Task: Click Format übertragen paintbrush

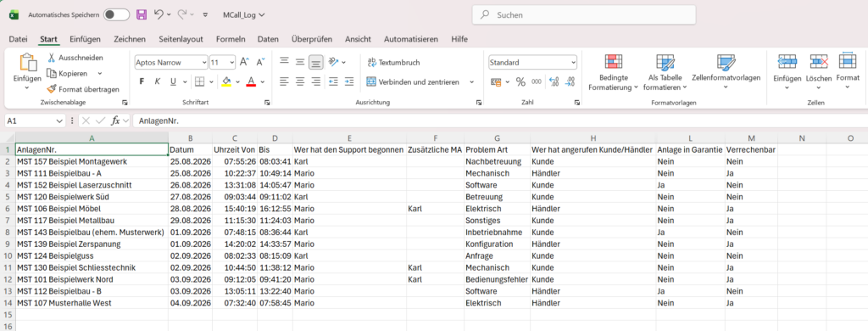Action: point(52,89)
